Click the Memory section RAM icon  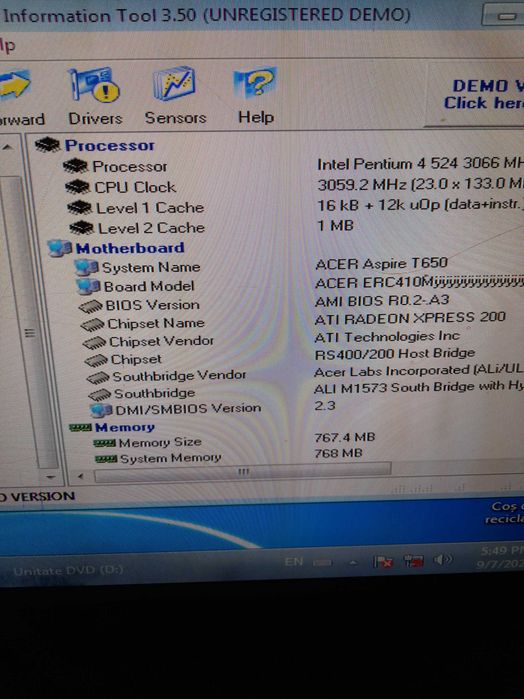tap(80, 428)
